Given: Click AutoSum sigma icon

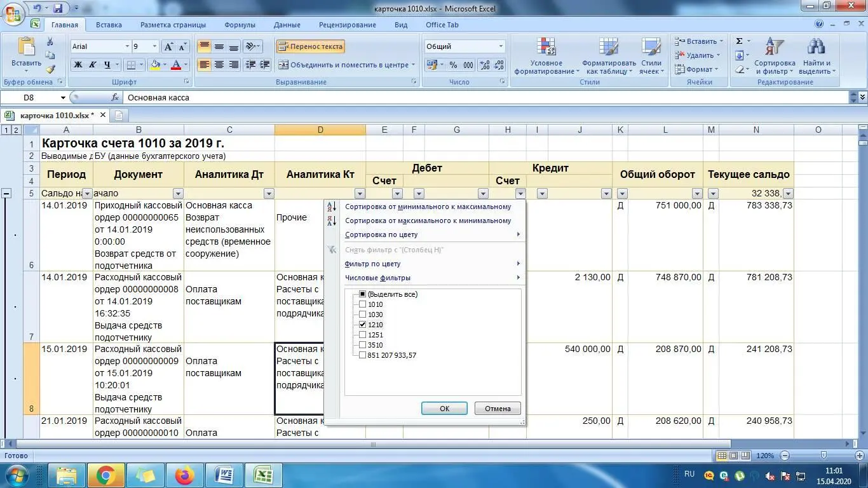Looking at the screenshot, I should pos(739,41).
